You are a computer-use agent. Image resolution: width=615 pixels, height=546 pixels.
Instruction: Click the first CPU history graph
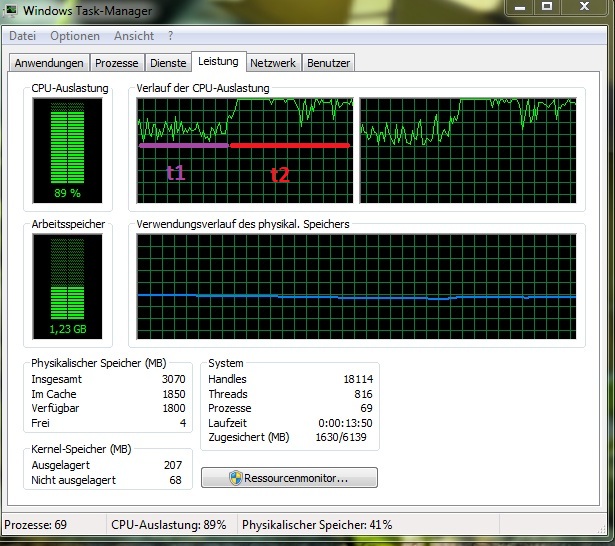(x=245, y=151)
